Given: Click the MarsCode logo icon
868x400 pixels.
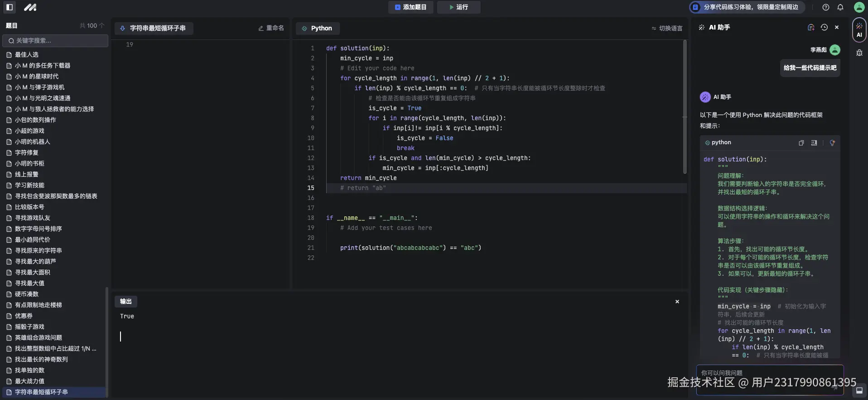Looking at the screenshot, I should pyautogui.click(x=30, y=7).
